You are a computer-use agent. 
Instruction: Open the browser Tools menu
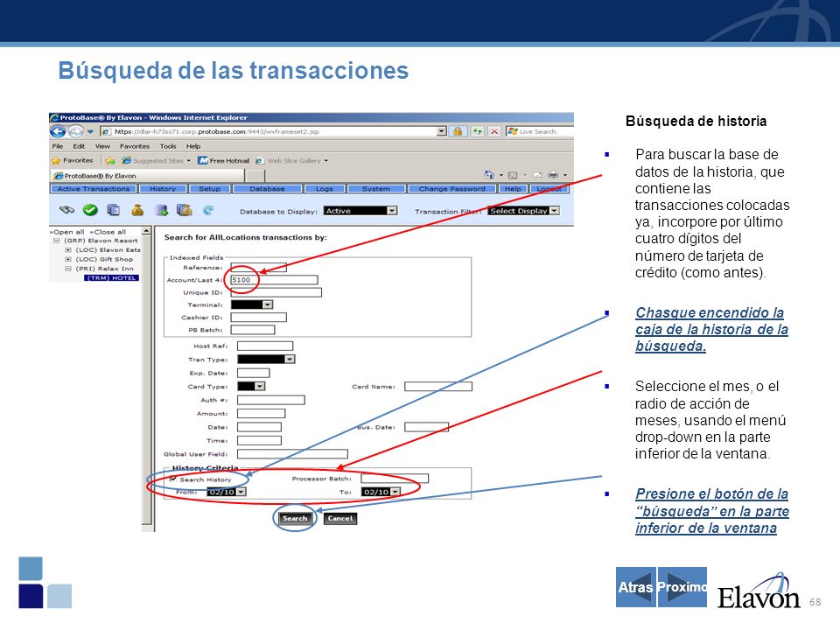[168, 146]
